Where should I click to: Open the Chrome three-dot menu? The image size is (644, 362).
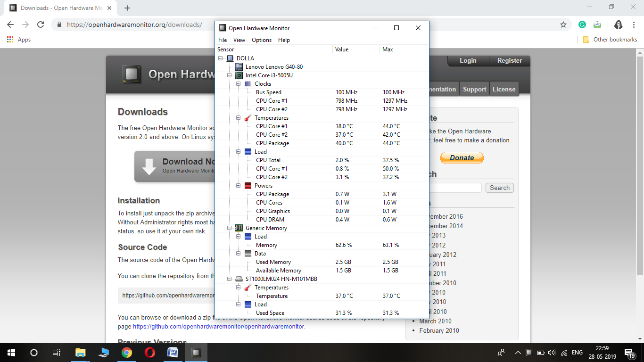[633, 25]
